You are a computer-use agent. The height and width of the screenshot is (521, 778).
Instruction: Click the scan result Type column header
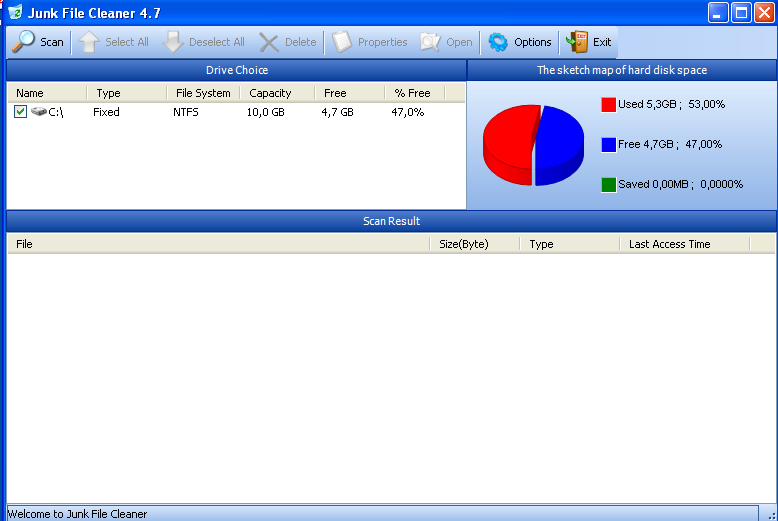point(570,244)
